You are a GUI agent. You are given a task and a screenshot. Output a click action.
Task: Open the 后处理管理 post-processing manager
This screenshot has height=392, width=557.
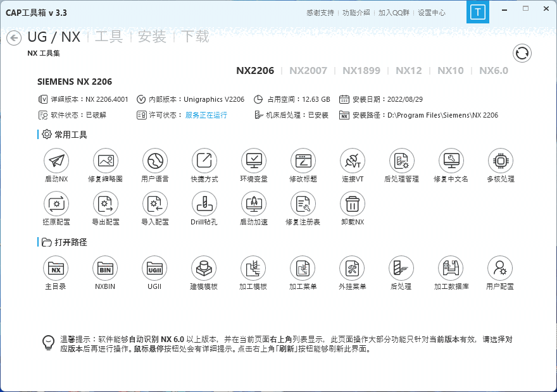point(401,161)
